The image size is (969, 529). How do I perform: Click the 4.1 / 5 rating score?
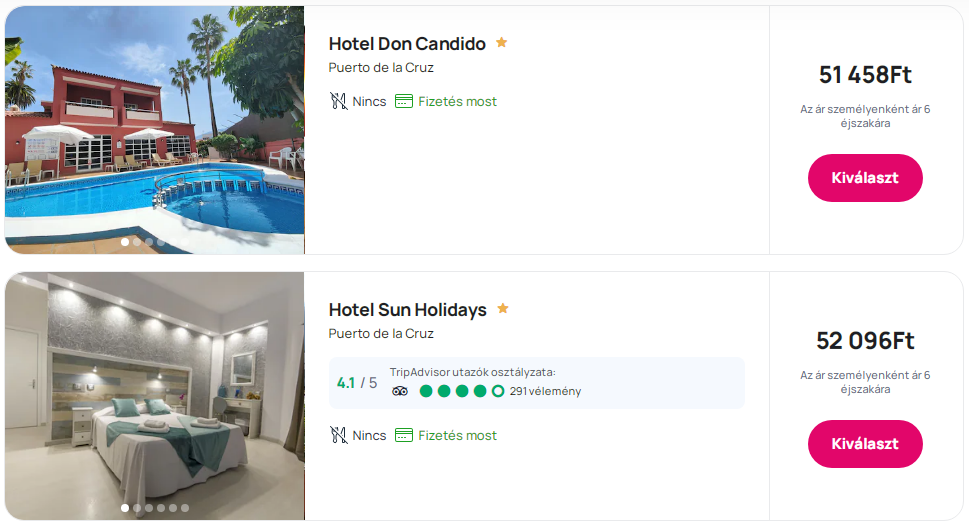point(357,383)
